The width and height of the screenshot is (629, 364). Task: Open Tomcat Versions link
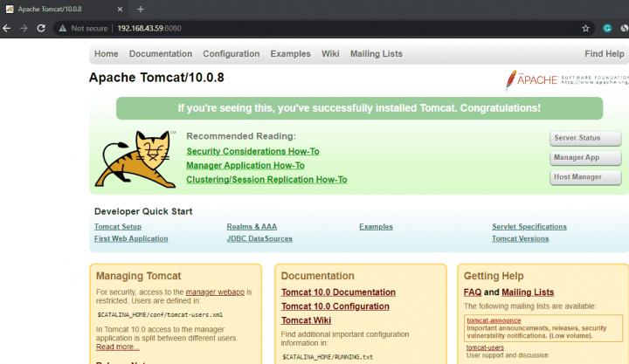point(521,238)
